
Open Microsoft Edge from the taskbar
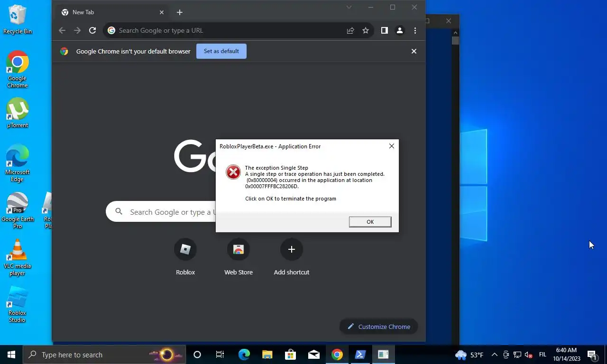tap(244, 355)
